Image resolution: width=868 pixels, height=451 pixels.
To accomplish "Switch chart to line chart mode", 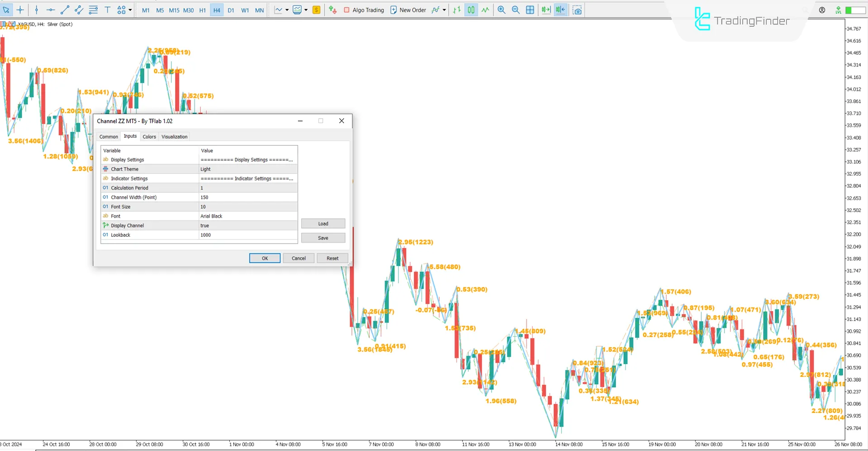I will pyautogui.click(x=485, y=10).
